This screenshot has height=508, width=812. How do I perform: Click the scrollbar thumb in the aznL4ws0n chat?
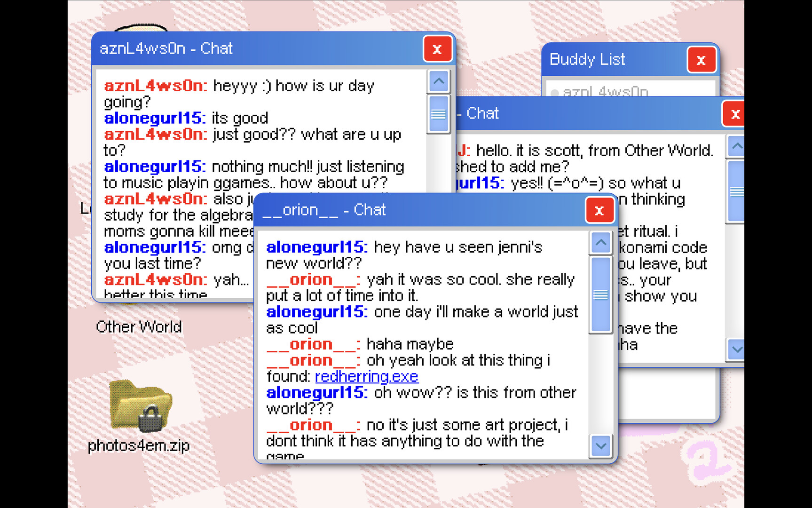coord(437,114)
